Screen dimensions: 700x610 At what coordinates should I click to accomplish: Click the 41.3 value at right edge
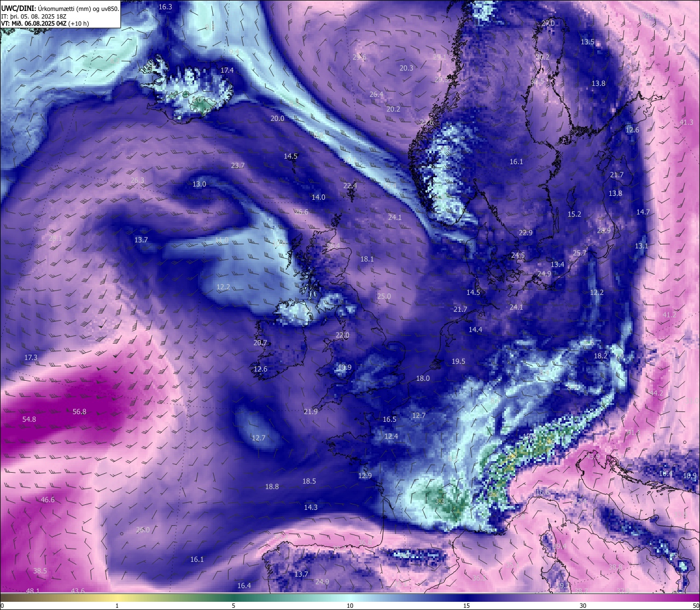pos(686,123)
